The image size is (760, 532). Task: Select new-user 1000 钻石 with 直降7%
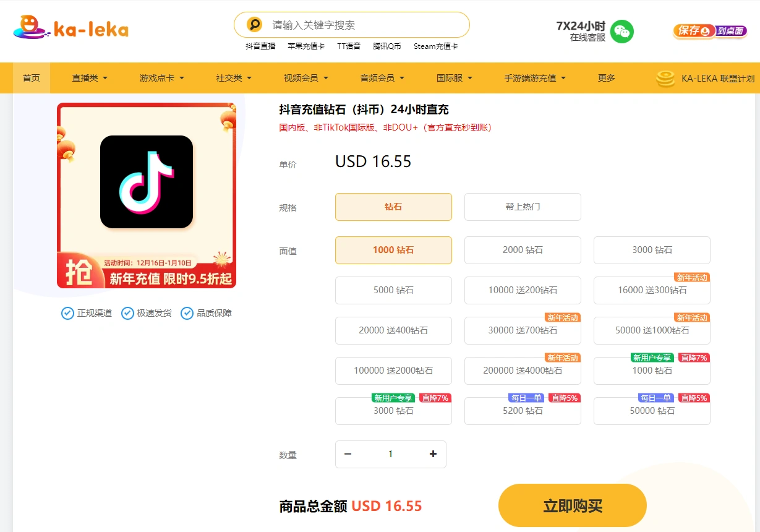652,371
